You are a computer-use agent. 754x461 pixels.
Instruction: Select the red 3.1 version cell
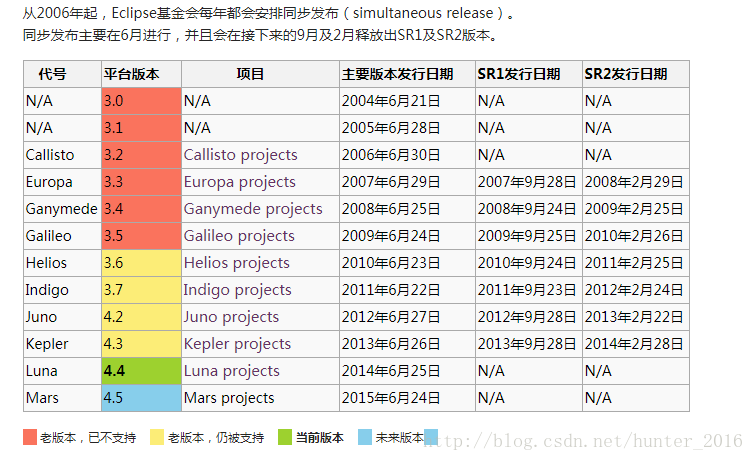click(141, 128)
